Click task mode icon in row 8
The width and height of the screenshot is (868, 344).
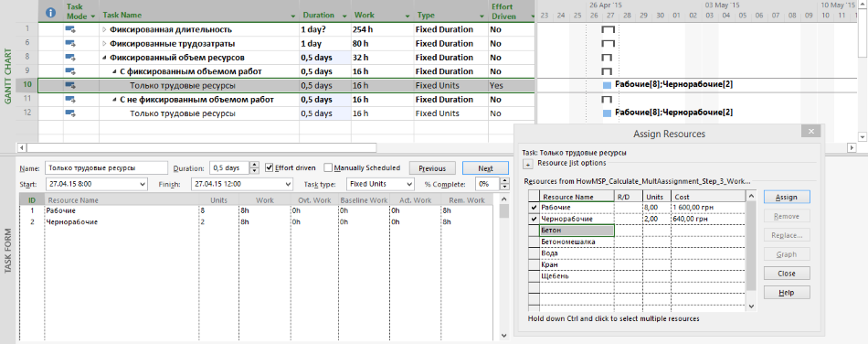(x=71, y=58)
